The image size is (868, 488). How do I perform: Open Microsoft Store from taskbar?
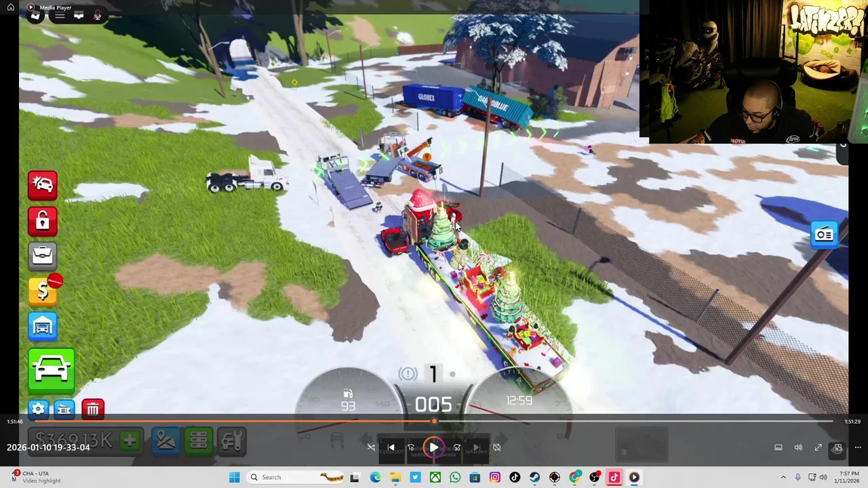(x=475, y=477)
